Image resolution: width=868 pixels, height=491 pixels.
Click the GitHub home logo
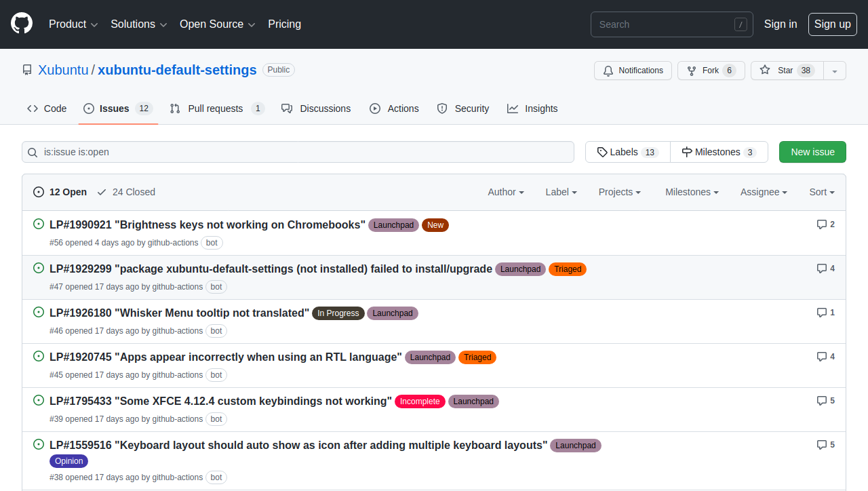pos(21,24)
